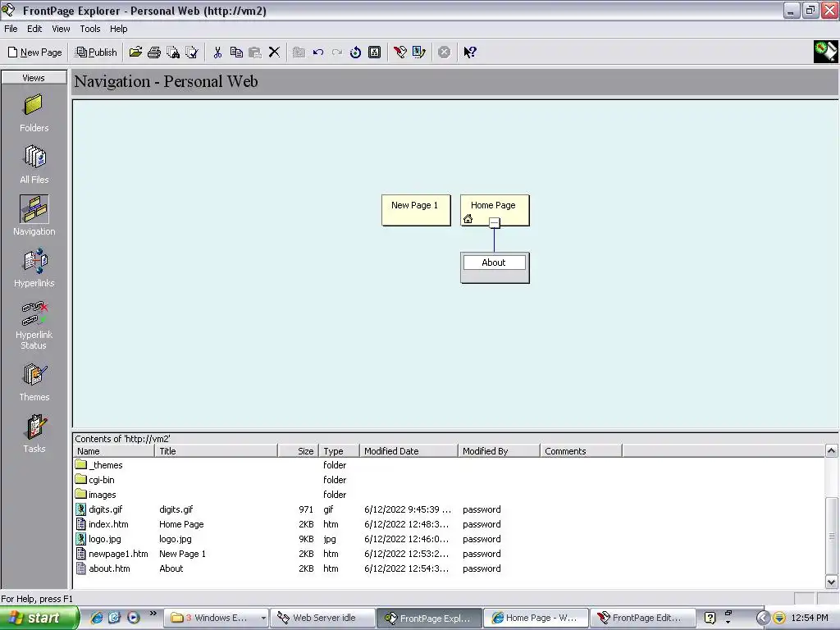This screenshot has width=840, height=630.
Task: Sort file list by Size column
Action: 299,451
